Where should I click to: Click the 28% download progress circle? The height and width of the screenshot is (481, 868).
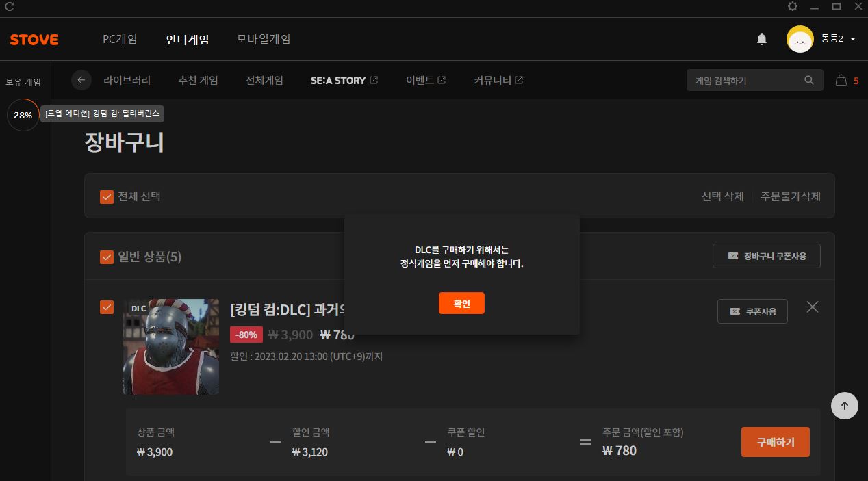[x=23, y=115]
